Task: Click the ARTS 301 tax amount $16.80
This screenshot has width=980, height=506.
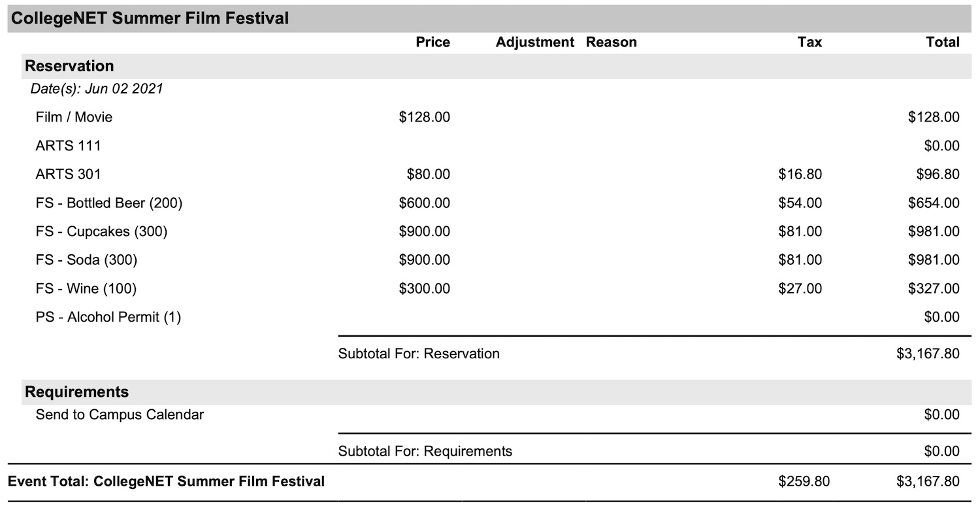Action: [x=800, y=175]
